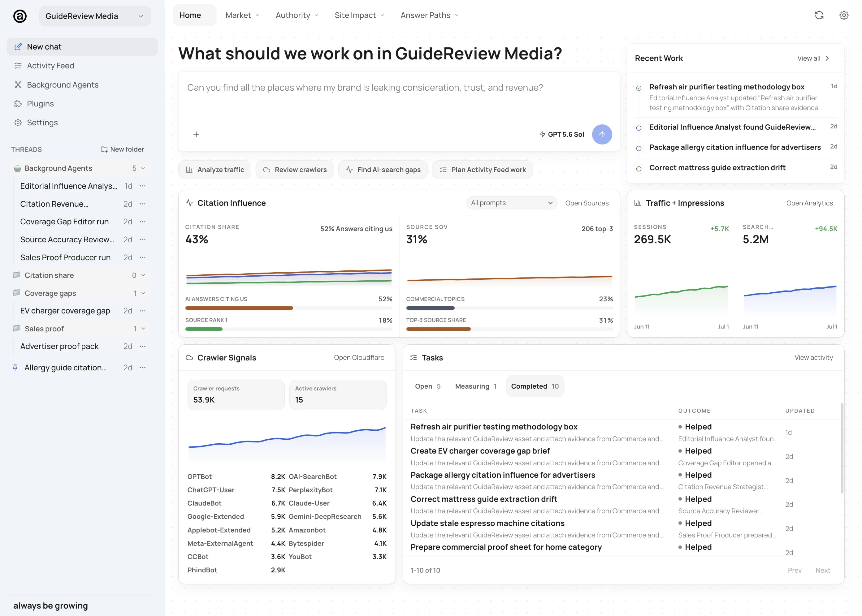This screenshot has width=862, height=616.
Task: Expand the Market menu
Action: pyautogui.click(x=242, y=15)
